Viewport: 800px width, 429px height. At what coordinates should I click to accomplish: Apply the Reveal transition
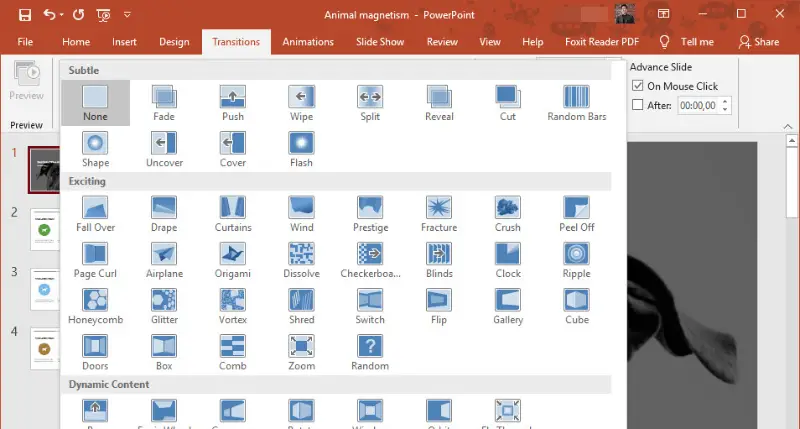point(439,103)
